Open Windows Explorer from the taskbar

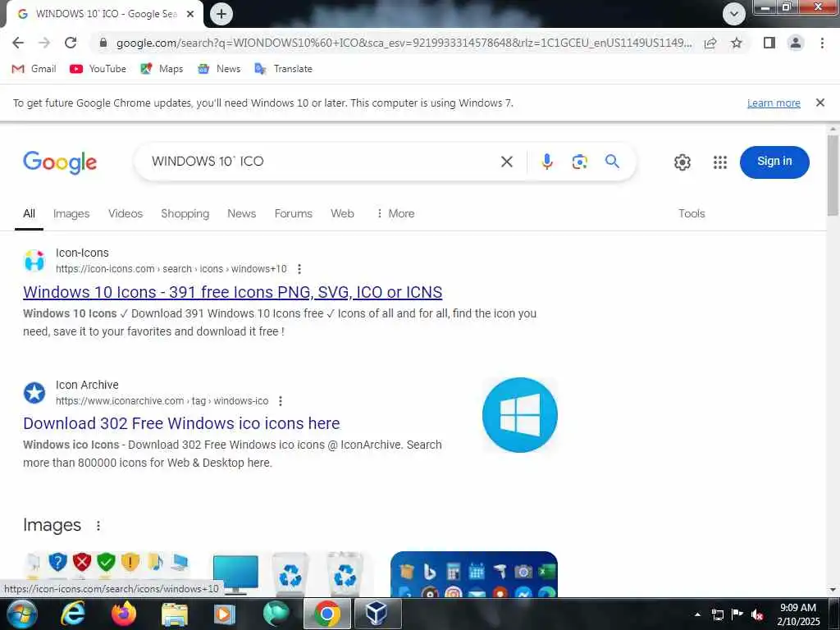click(x=175, y=614)
